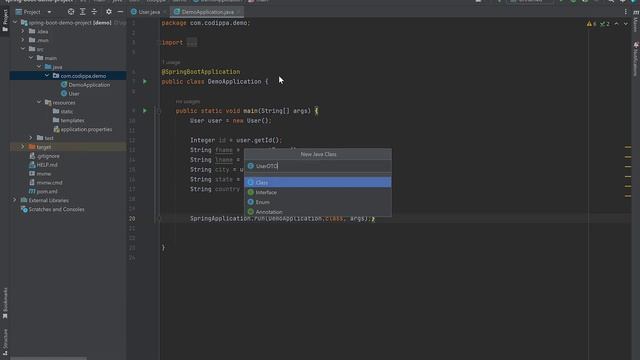Click the class name input in New Java Class
This screenshot has height=360, width=640.
click(318, 166)
